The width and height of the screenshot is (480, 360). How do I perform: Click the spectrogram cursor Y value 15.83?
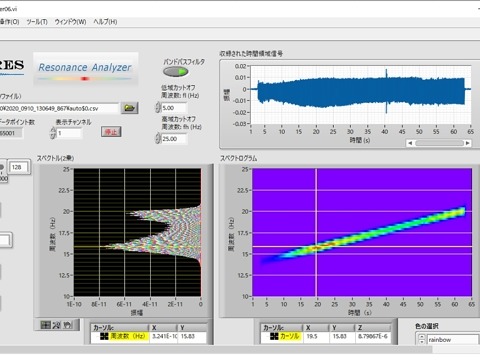point(339,336)
